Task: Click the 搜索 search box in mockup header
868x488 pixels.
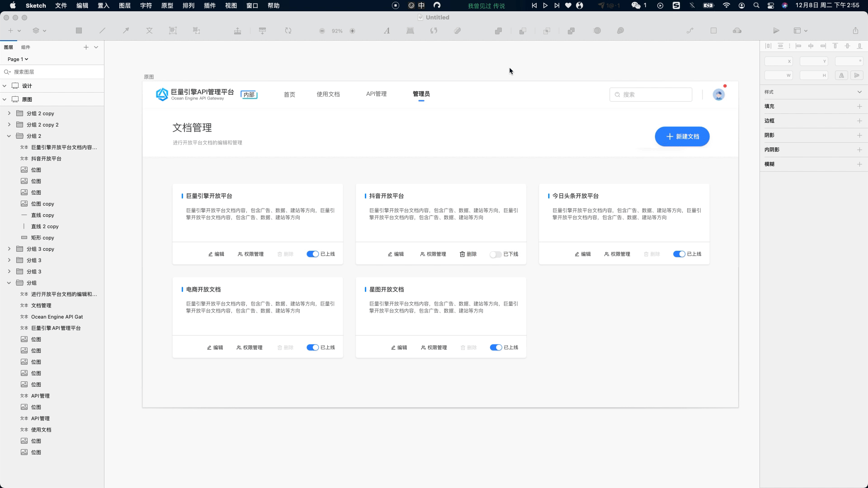Action: pos(651,94)
